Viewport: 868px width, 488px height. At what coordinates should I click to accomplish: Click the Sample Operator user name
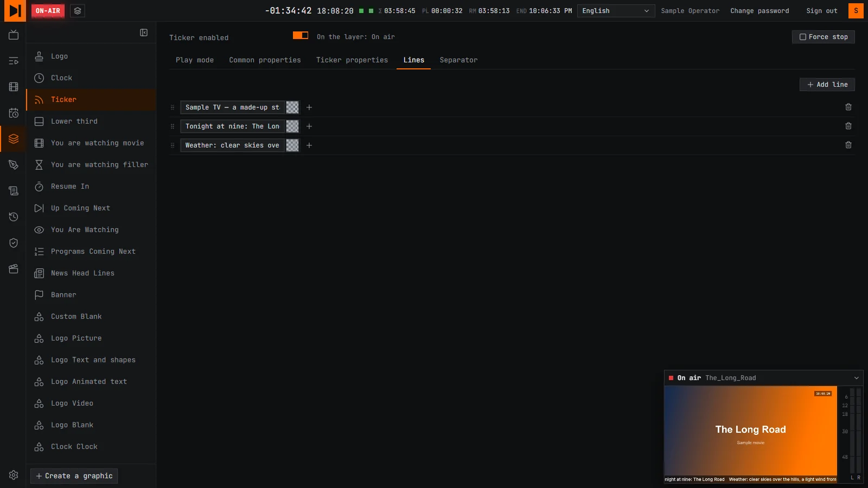tap(690, 11)
